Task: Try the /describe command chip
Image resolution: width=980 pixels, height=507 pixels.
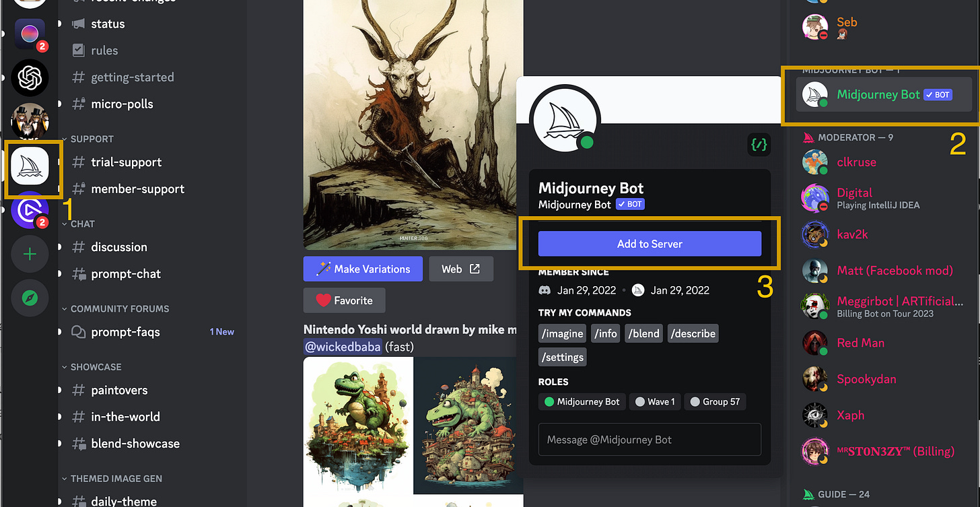Action: pyautogui.click(x=693, y=333)
